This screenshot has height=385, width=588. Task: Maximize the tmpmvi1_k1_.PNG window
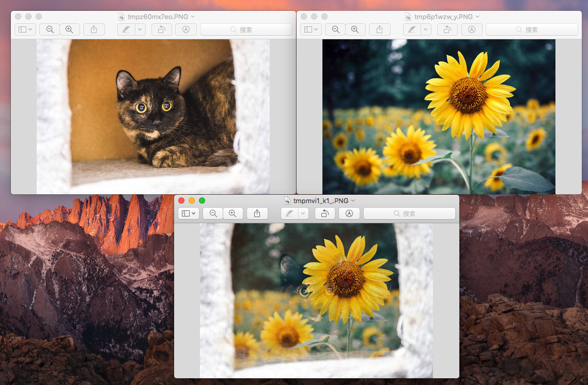[x=202, y=201]
